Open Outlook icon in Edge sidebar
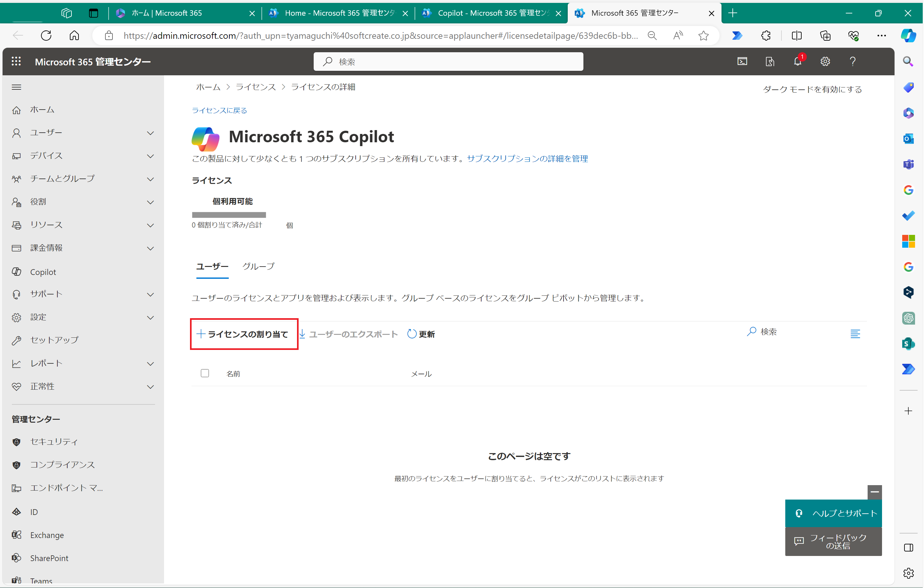Image resolution: width=924 pixels, height=588 pixels. [908, 138]
